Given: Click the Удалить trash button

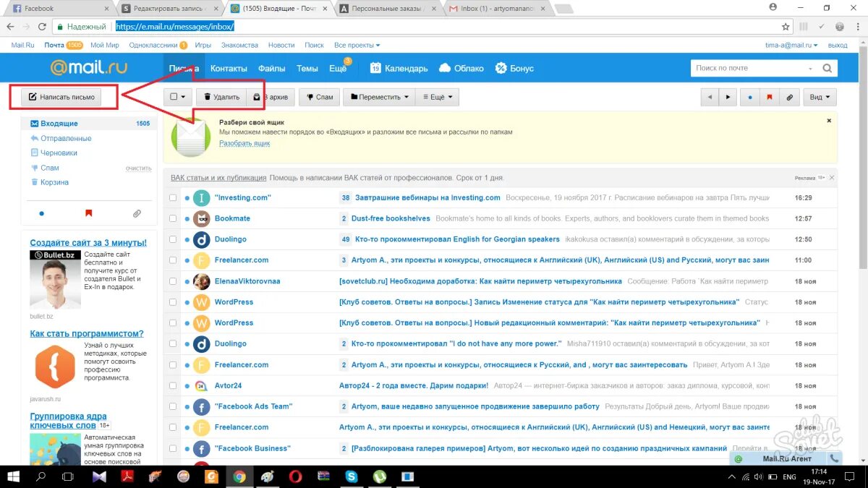Looking at the screenshot, I should (221, 97).
